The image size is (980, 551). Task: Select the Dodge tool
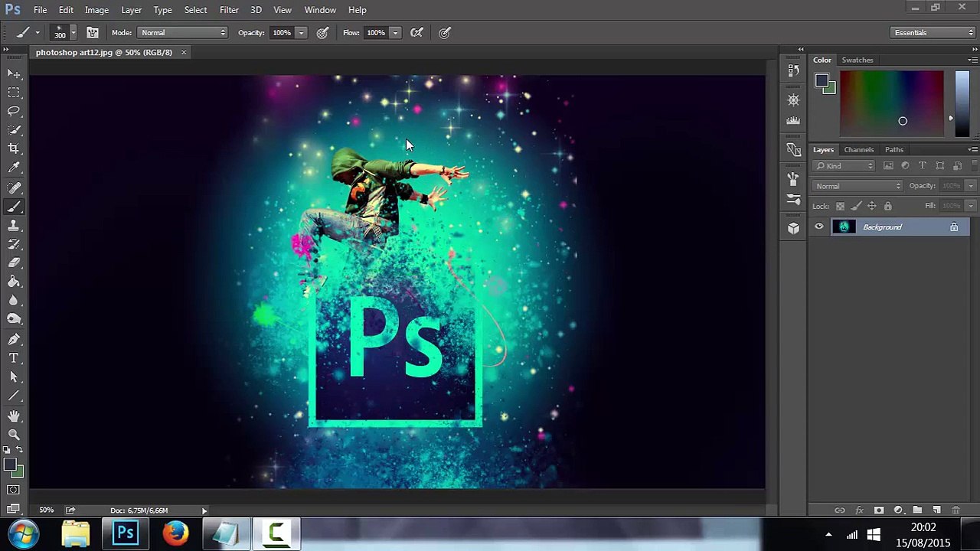click(14, 319)
